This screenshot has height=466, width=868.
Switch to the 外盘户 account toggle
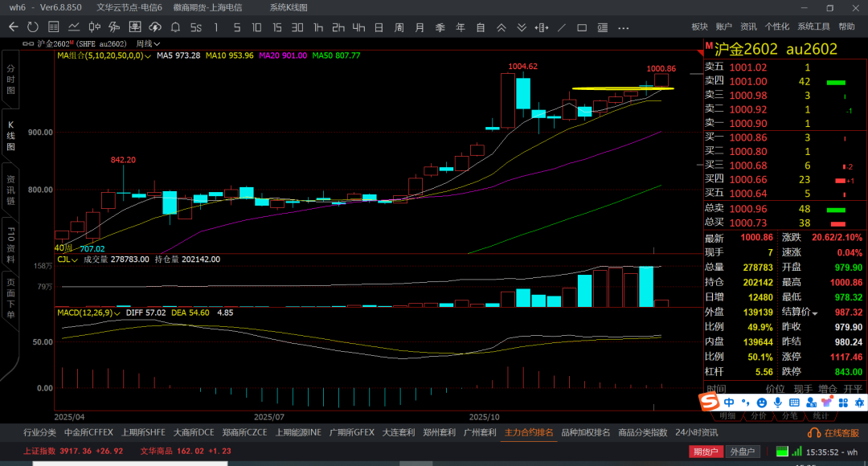(742, 452)
